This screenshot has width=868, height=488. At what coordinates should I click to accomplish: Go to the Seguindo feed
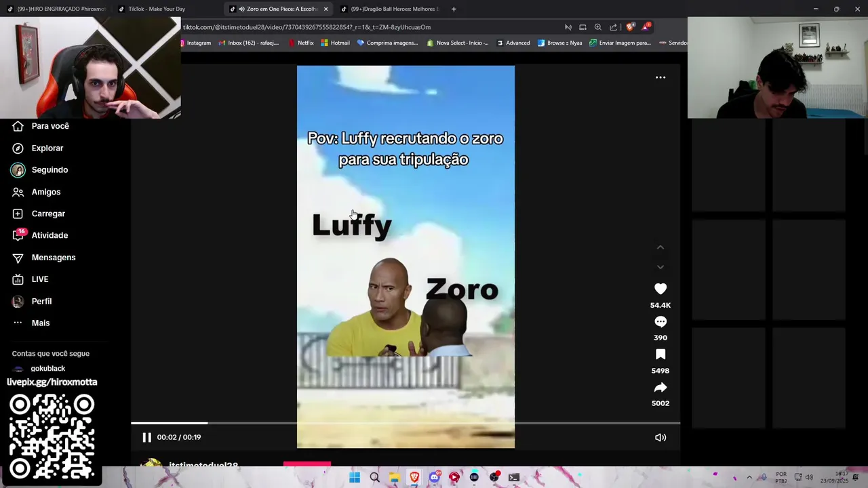pyautogui.click(x=41, y=170)
